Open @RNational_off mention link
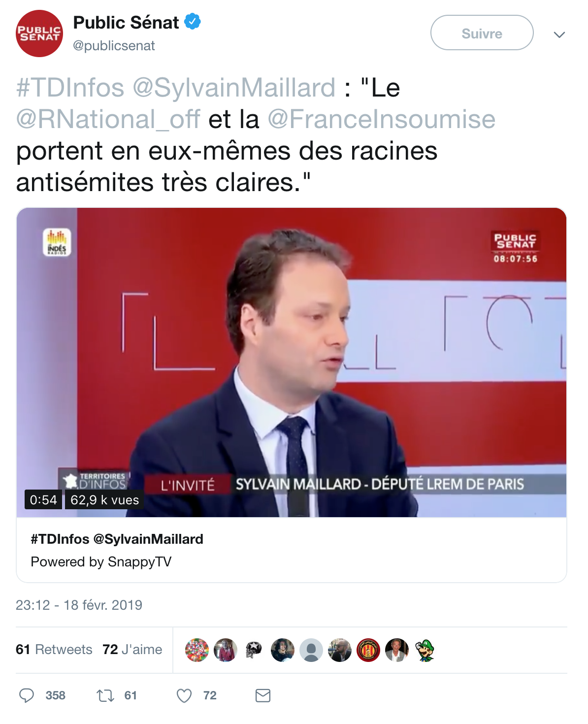588x724 pixels. pyautogui.click(x=108, y=119)
